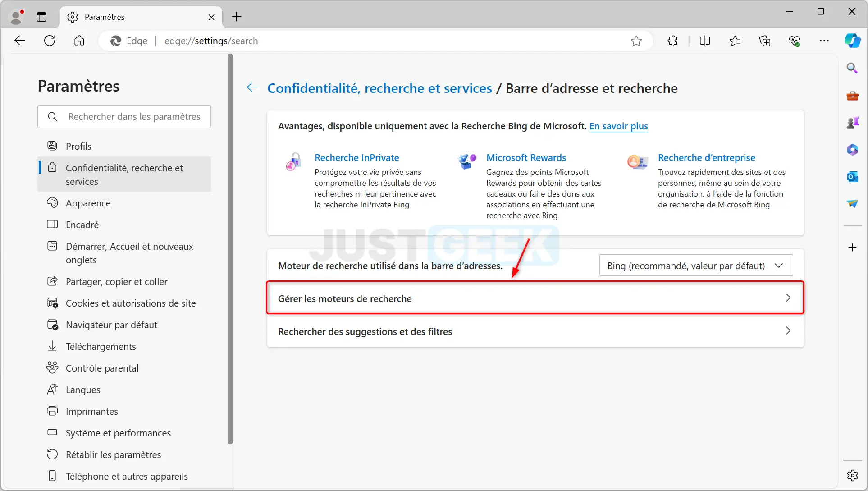Open the profile avatar icon

click(x=17, y=17)
